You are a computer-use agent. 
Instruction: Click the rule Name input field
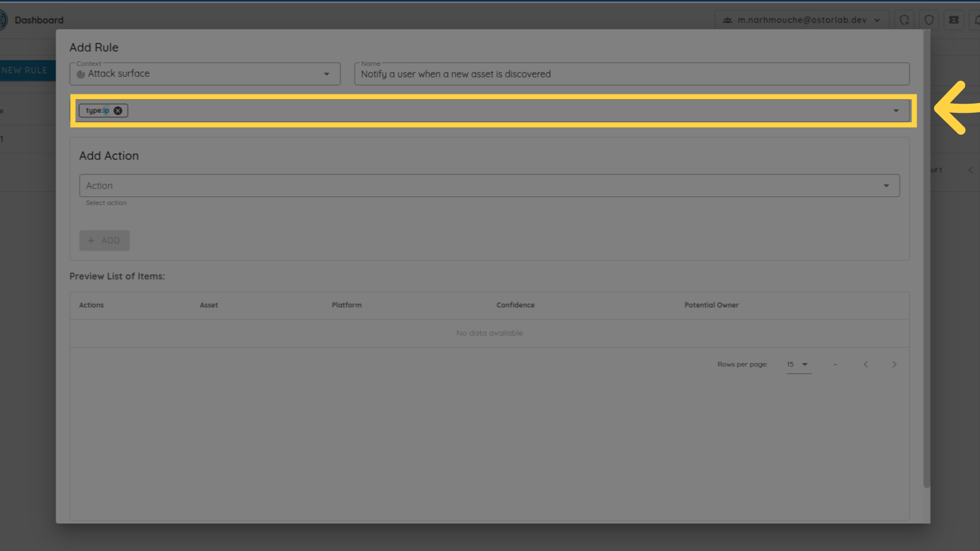click(x=631, y=74)
